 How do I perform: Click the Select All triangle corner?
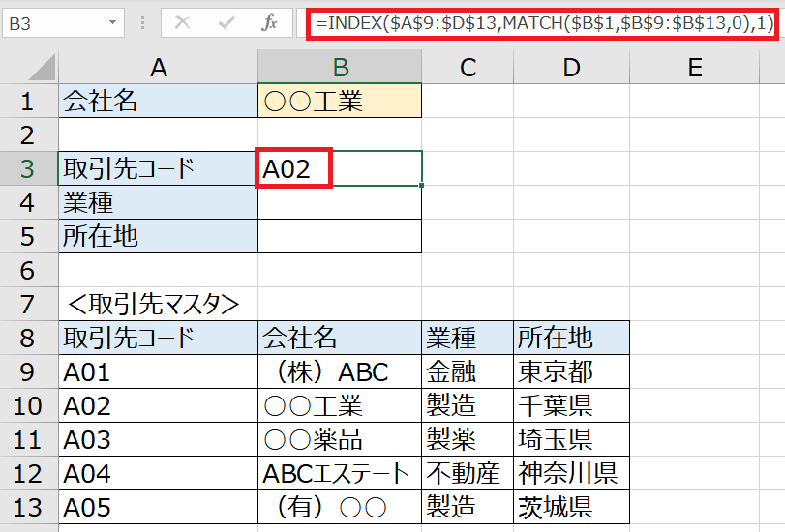tap(42, 68)
